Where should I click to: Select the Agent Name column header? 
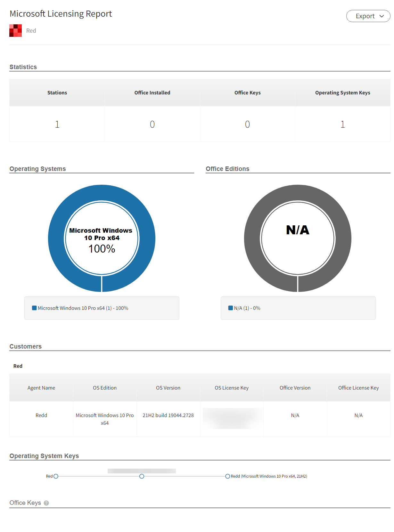click(x=41, y=388)
